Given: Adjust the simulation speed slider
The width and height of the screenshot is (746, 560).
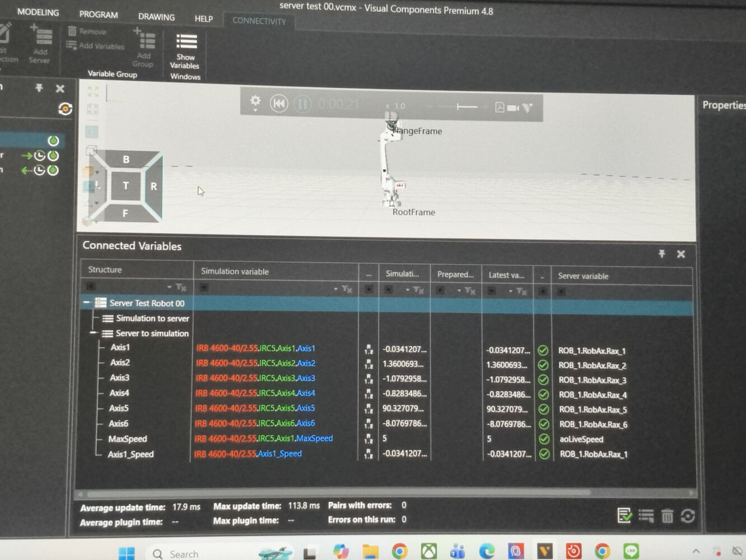Looking at the screenshot, I should (467, 106).
